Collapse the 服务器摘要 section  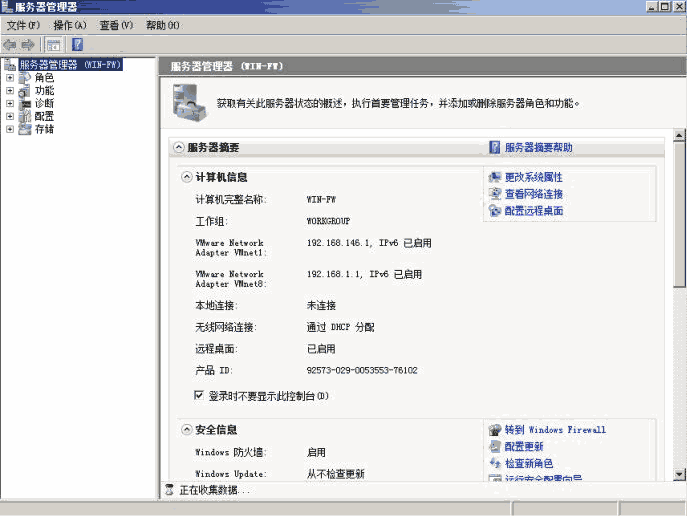click(x=179, y=147)
